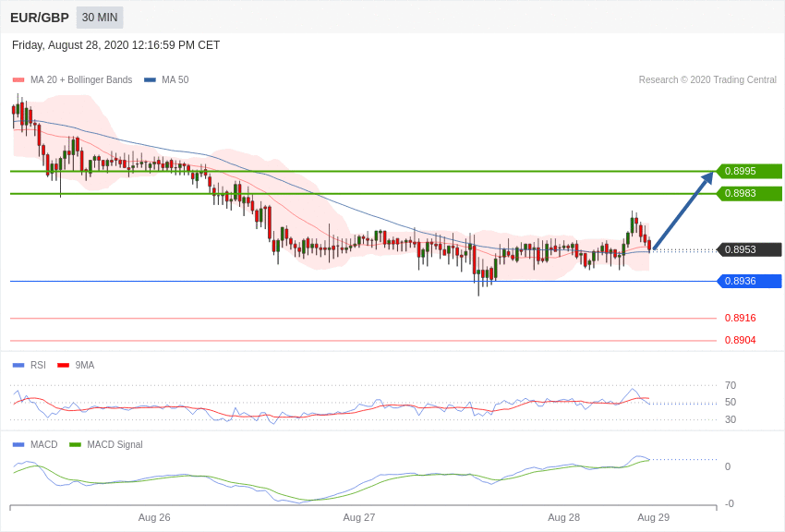Click the RSI 50 axis value
This screenshot has width=785, height=532.
(x=731, y=402)
